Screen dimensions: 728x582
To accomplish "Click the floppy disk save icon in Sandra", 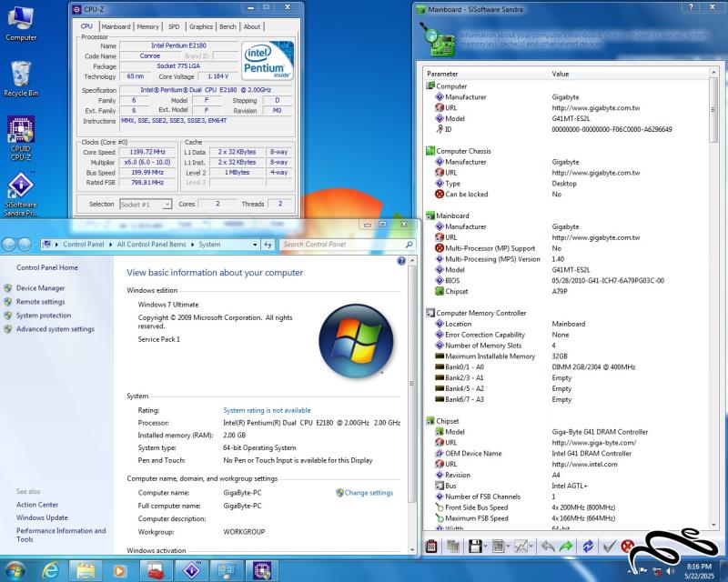I will (474, 547).
